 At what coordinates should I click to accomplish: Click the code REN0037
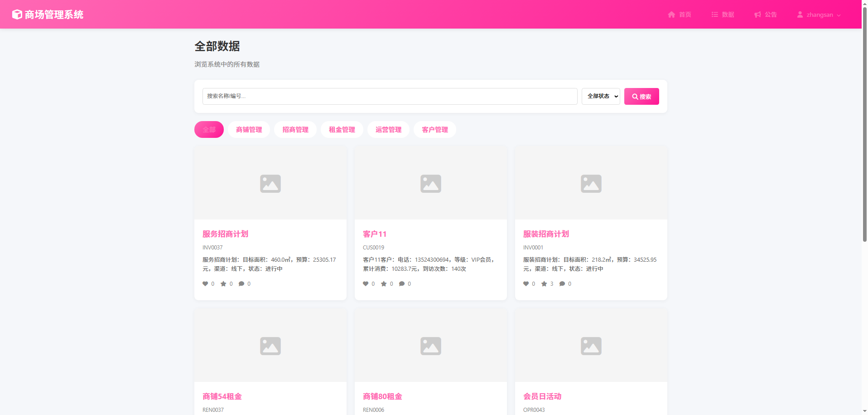coord(213,410)
